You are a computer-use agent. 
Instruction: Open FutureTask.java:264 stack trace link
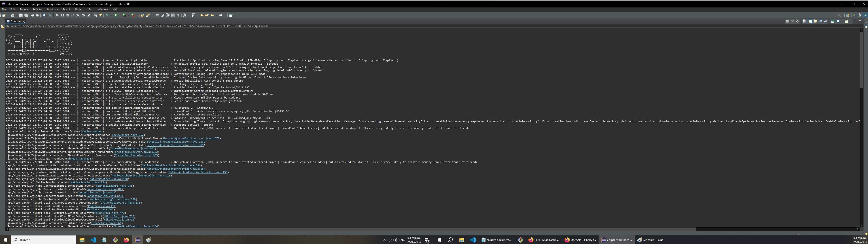[106, 223]
